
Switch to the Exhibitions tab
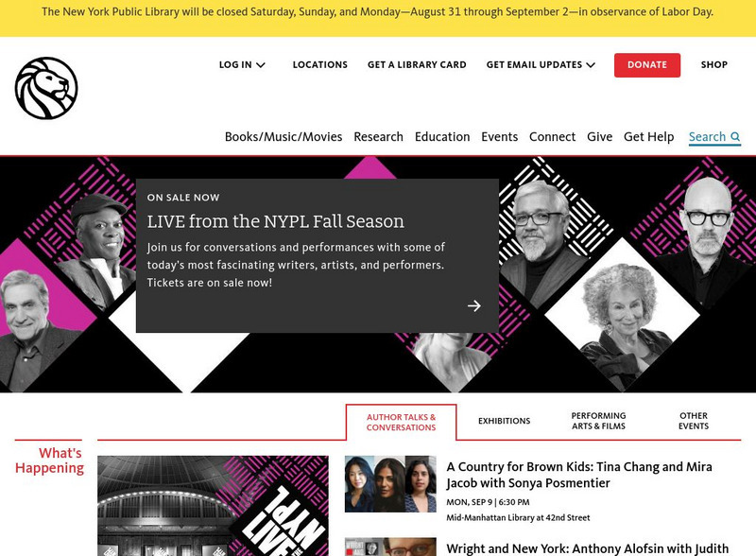[505, 421]
